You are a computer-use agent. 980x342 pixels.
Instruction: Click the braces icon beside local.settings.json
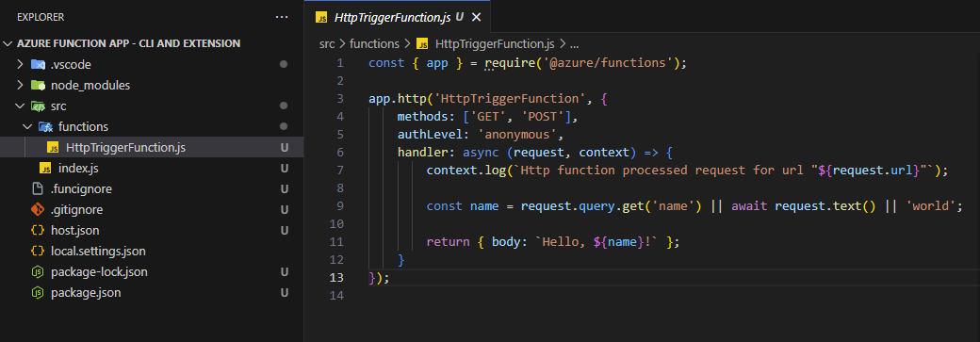pyautogui.click(x=38, y=251)
